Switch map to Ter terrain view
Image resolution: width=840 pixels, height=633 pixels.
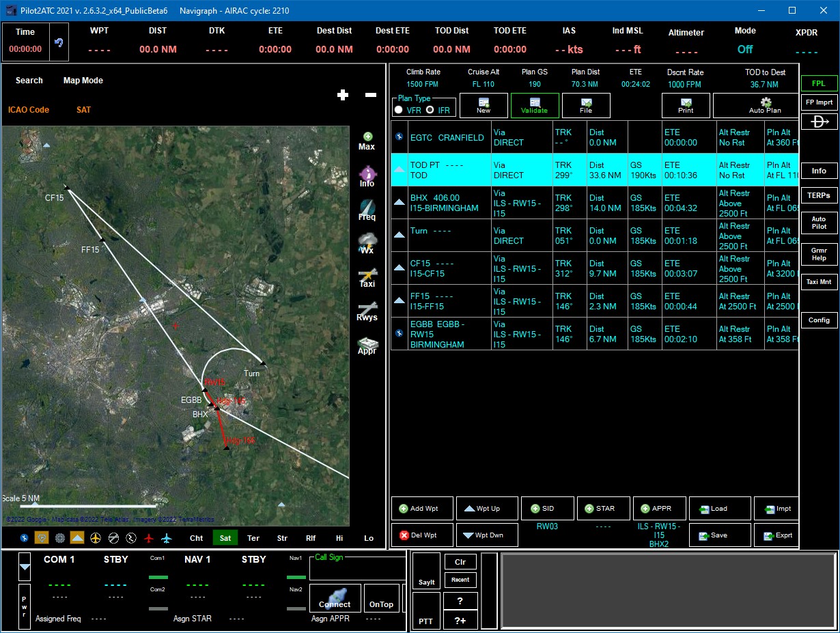(253, 538)
